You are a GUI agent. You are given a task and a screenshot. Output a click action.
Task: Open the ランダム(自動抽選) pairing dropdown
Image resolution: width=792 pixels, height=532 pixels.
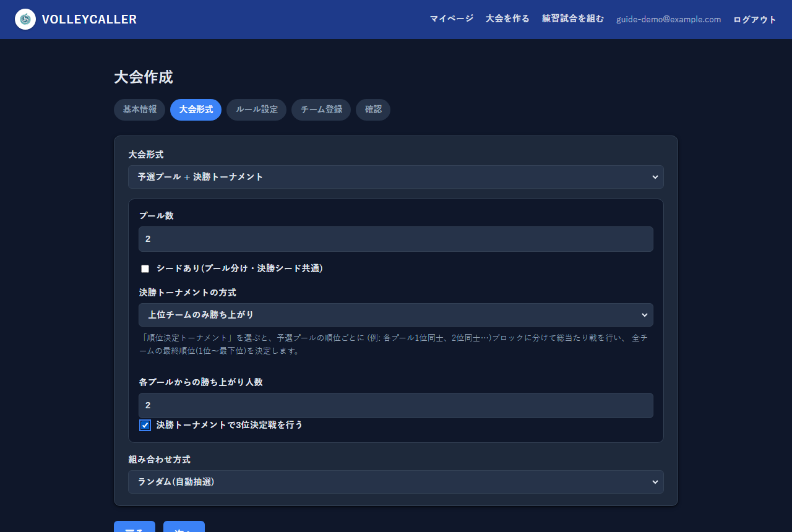pos(396,482)
